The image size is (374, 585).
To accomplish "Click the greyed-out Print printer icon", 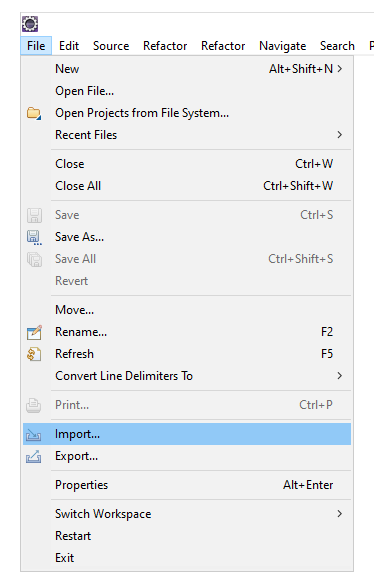I will pos(34,405).
